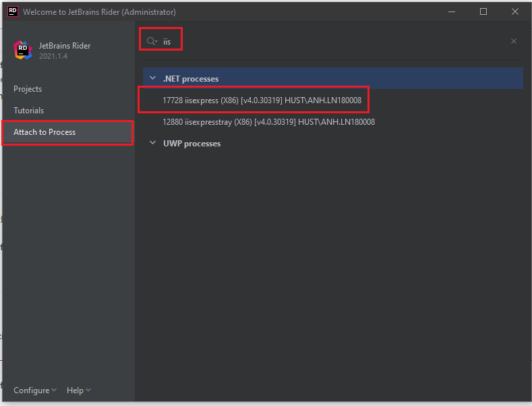Collapse the .NET processes group
This screenshot has height=406, width=532.
click(153, 79)
